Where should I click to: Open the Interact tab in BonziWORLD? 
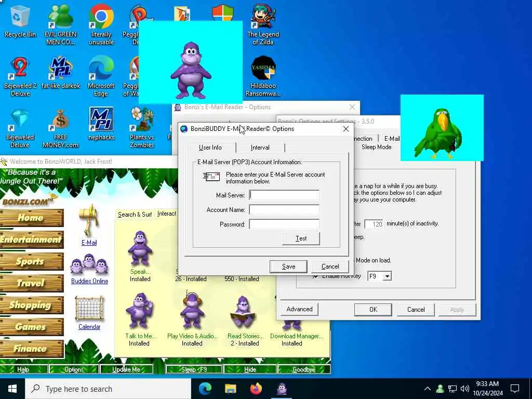[x=167, y=214]
